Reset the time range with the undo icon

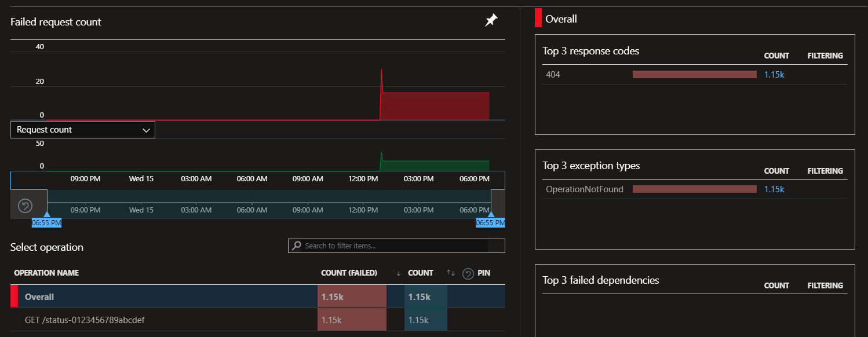[x=25, y=206]
